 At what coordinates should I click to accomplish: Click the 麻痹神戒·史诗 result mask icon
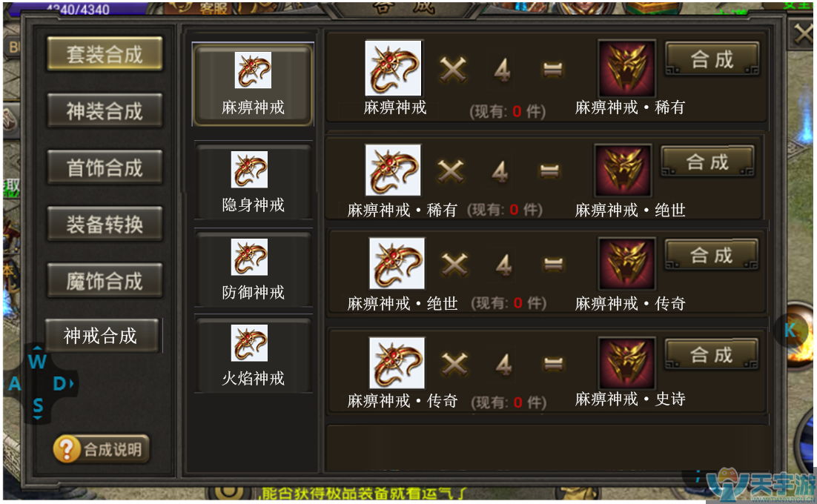(x=626, y=363)
